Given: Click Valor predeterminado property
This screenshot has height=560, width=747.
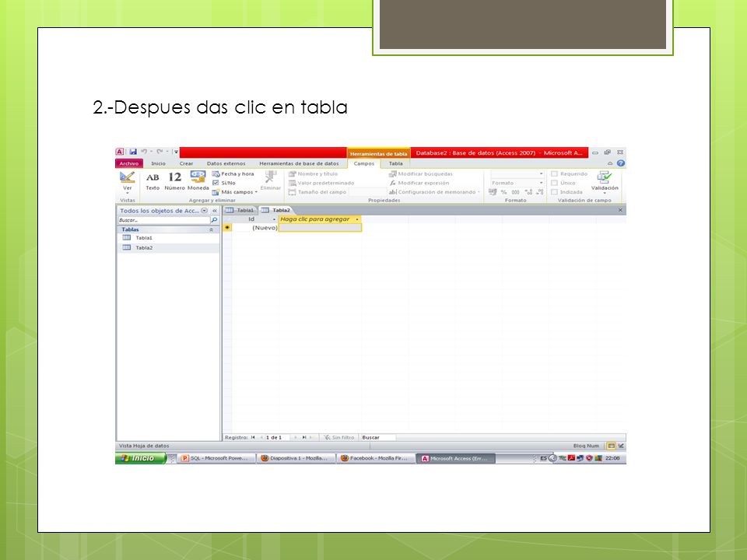Looking at the screenshot, I should (x=321, y=183).
